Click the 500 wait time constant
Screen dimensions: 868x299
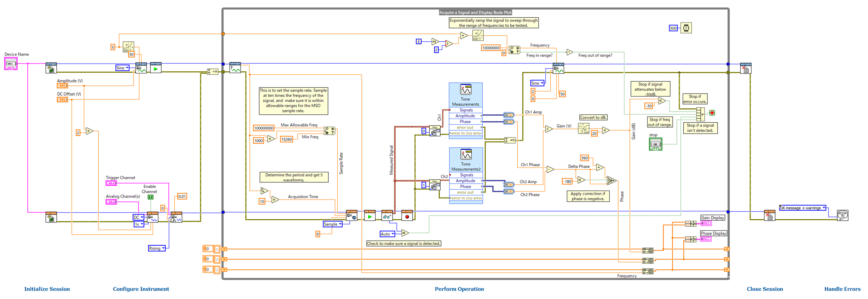(673, 28)
